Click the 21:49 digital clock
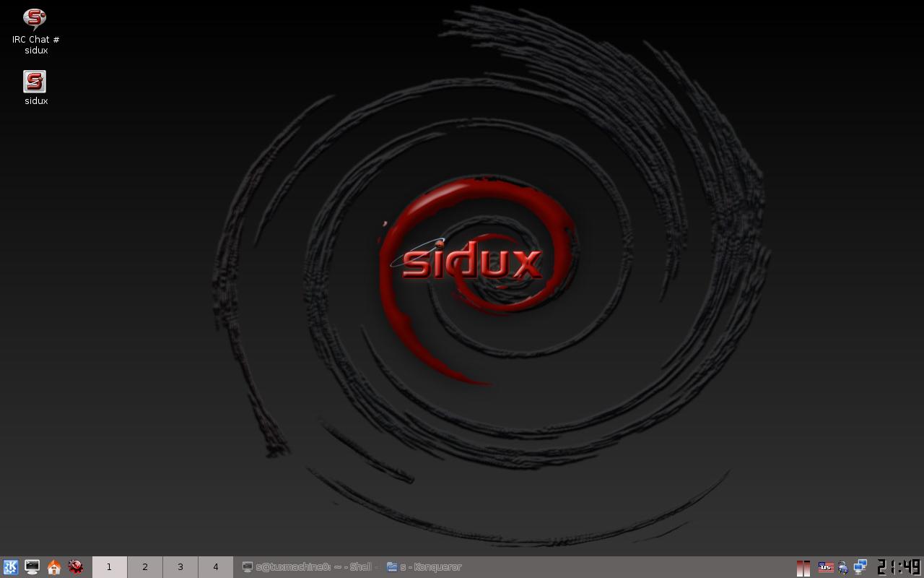 point(899,567)
